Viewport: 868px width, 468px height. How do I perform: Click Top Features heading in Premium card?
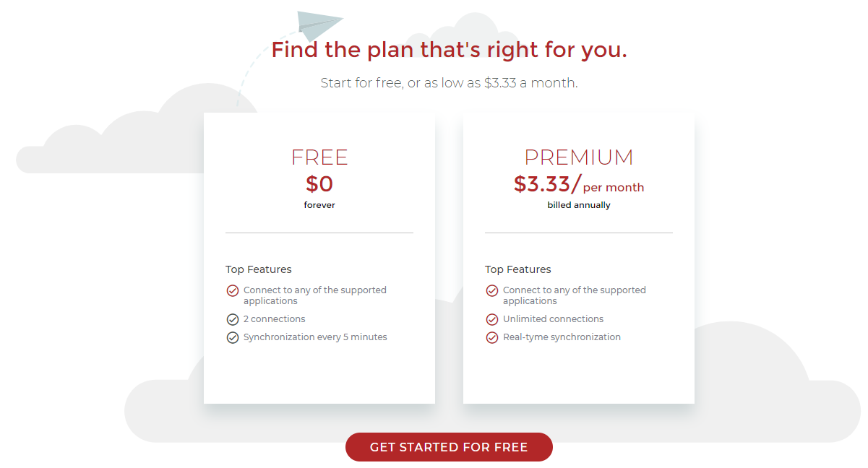pos(518,269)
